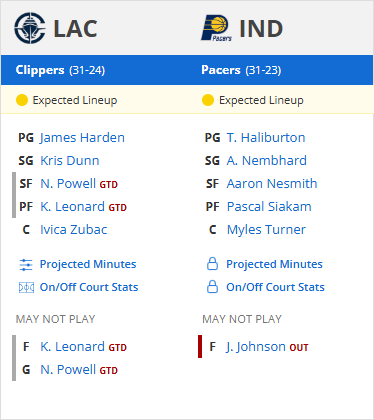
Task: Click the Pascal Siakam link
Action: (x=269, y=207)
